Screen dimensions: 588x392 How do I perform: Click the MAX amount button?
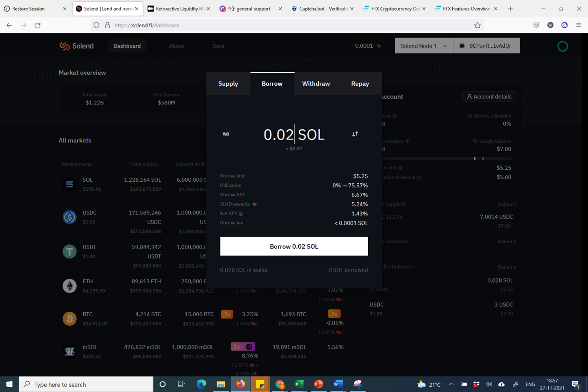tap(226, 134)
